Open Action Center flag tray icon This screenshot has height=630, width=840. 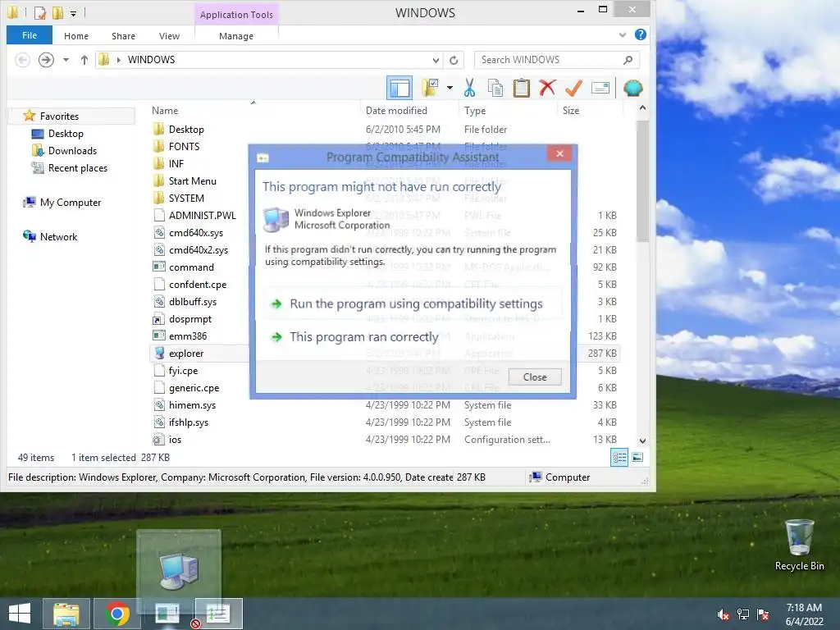pyautogui.click(x=763, y=614)
